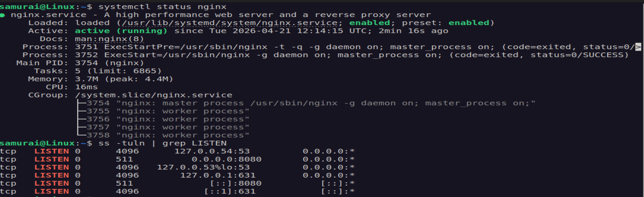The width and height of the screenshot is (644, 197).
Task: Click the 511 backlog value in the [::]:8080 row
Action: pos(124,184)
